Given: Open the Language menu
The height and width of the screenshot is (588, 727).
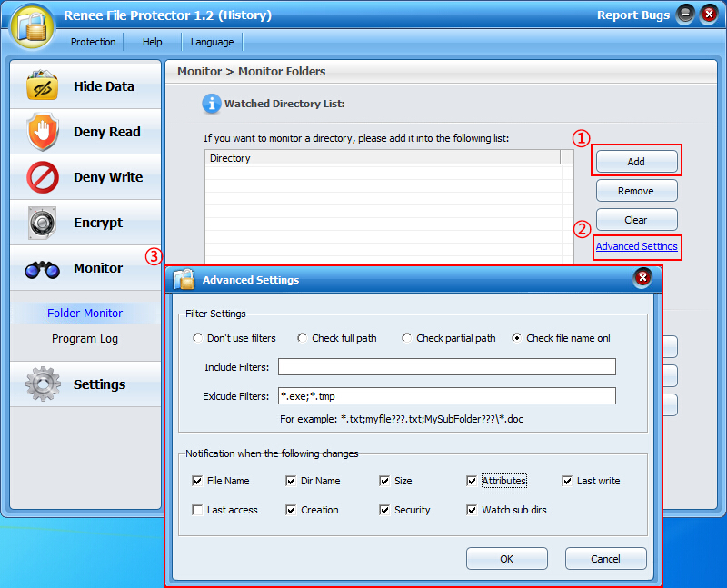Looking at the screenshot, I should [213, 42].
